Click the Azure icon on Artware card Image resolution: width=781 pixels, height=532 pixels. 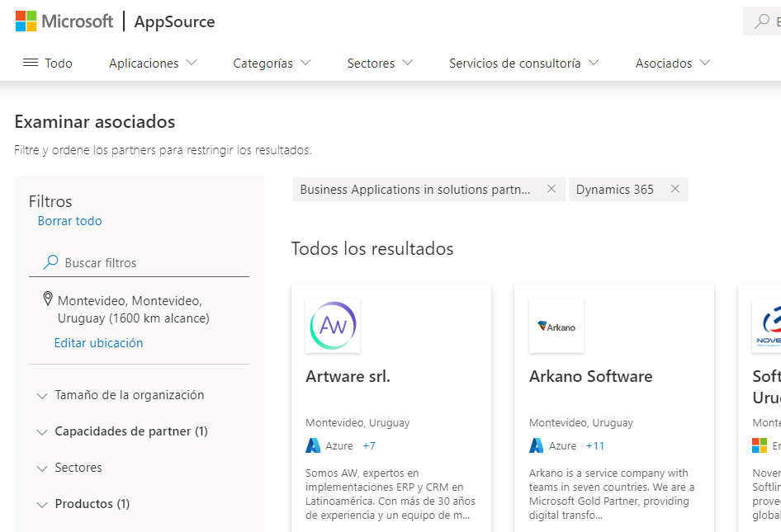[313, 445]
